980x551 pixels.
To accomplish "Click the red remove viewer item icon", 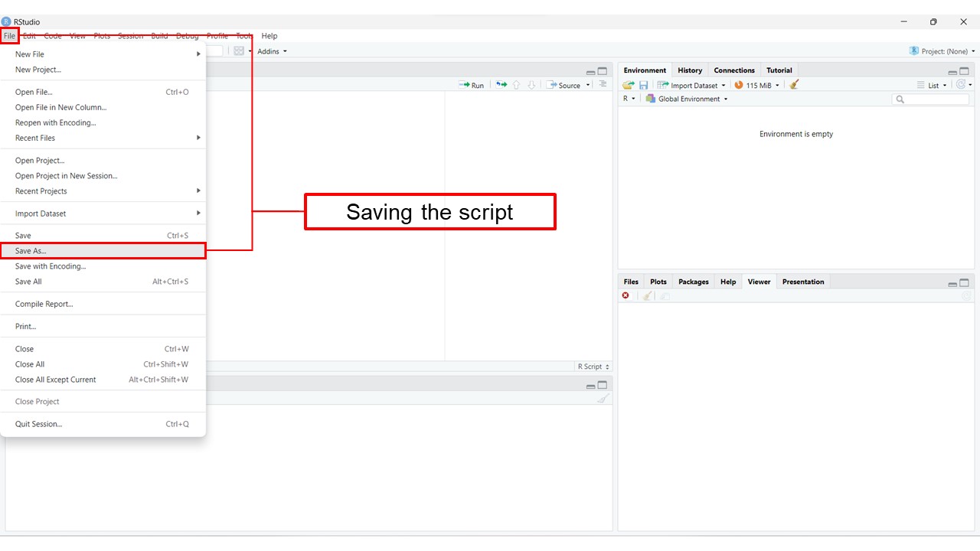I will (x=626, y=295).
